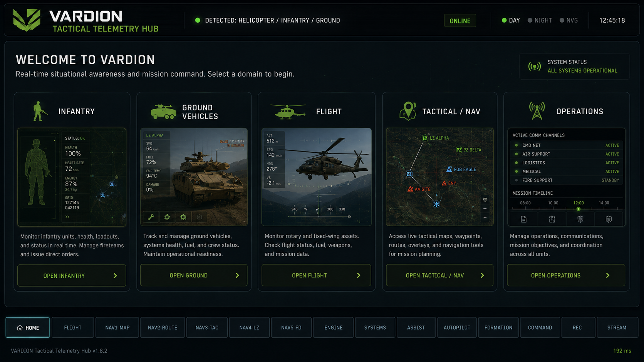Select NVG display mode
644x362 pixels.
click(569, 20)
